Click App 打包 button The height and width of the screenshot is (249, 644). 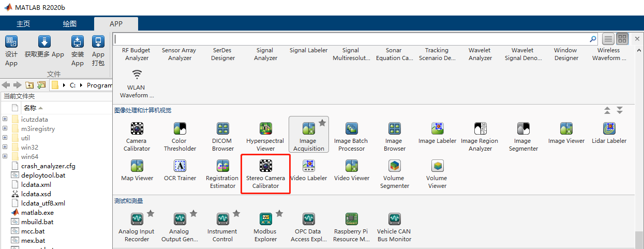pos(98,51)
